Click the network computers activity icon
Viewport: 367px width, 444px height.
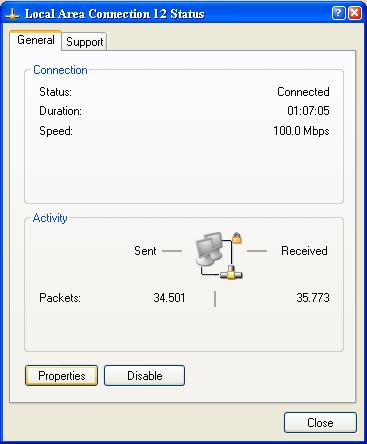[219, 255]
